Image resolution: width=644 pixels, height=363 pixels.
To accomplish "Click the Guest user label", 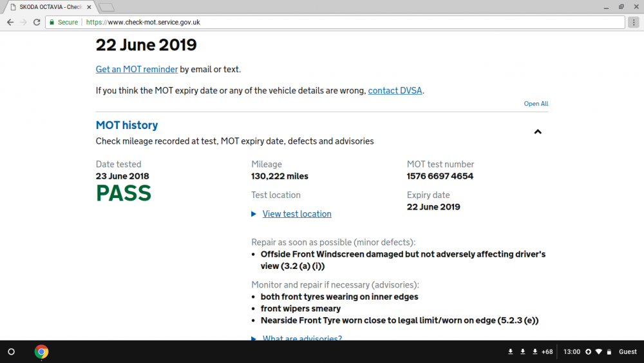I will click(627, 352).
